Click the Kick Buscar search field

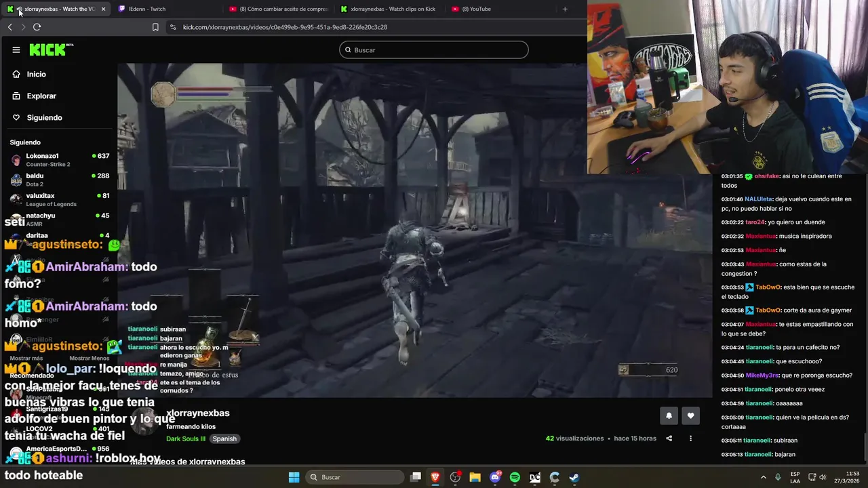tap(434, 49)
